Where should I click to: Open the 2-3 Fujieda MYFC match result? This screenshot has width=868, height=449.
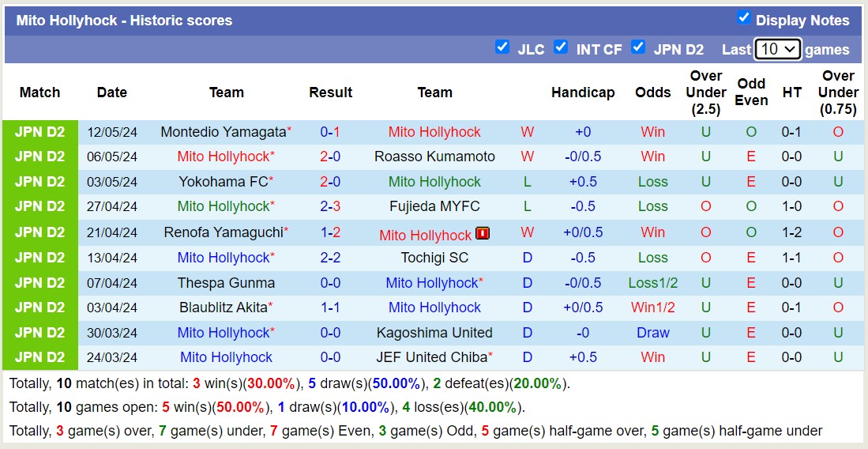pyautogui.click(x=330, y=206)
